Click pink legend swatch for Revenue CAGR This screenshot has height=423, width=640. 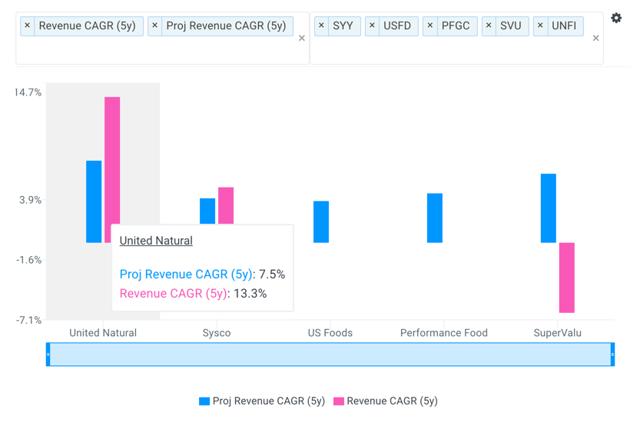[x=339, y=401]
